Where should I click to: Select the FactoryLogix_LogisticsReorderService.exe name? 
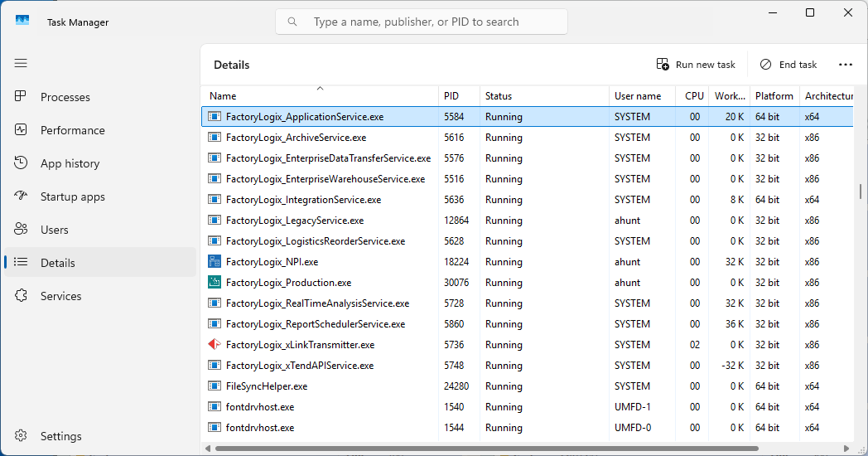[x=316, y=241]
